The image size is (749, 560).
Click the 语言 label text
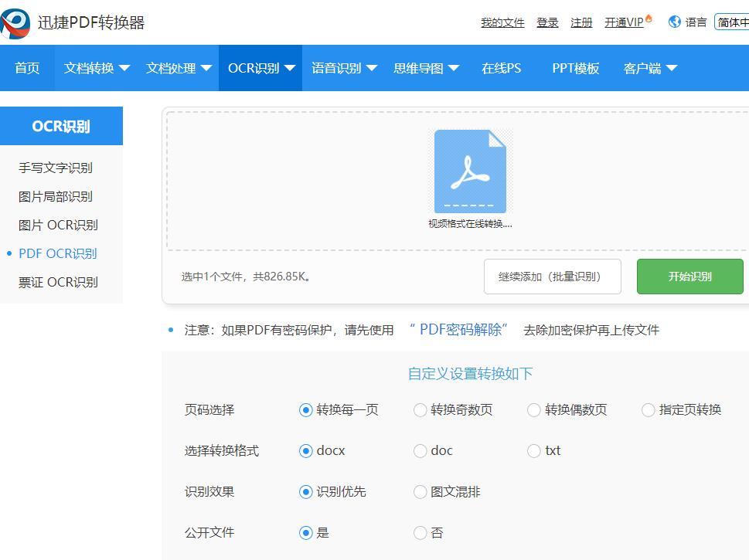[x=696, y=22]
